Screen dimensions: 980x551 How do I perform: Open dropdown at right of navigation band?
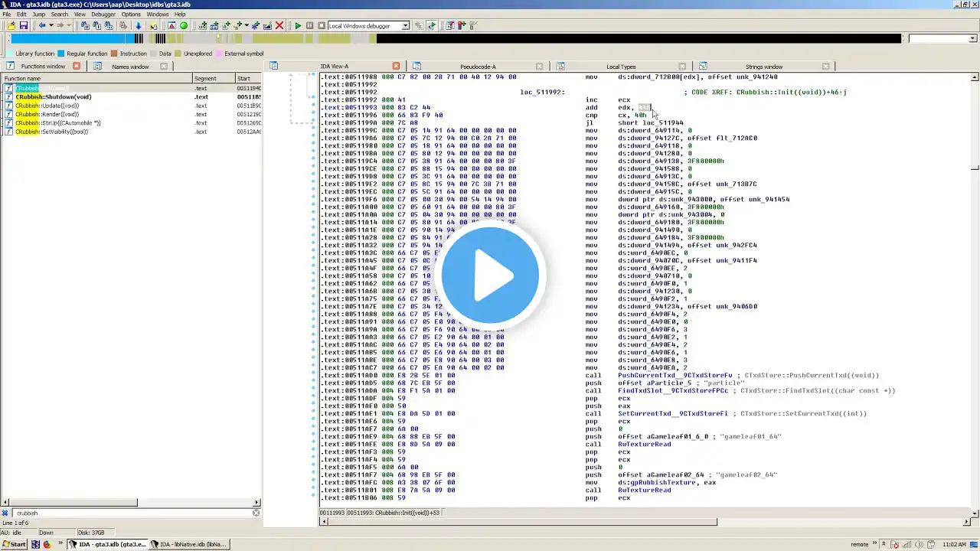point(942,38)
